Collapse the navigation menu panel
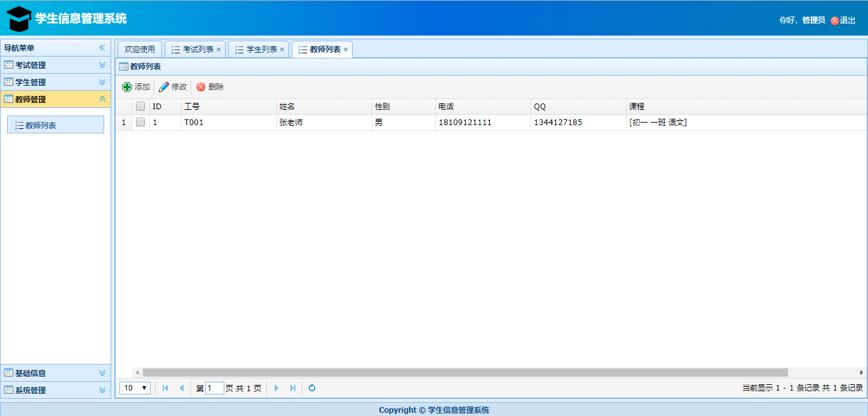868x416 pixels. pyautogui.click(x=102, y=48)
